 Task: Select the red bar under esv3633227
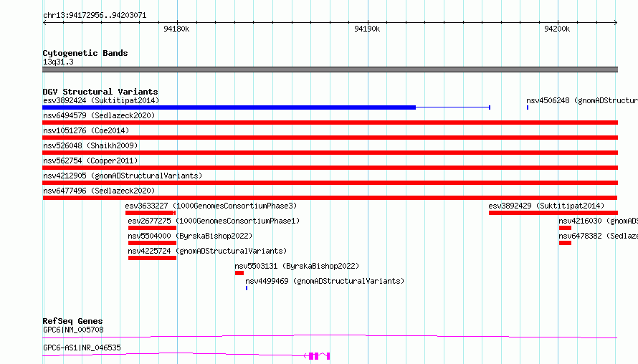point(150,213)
